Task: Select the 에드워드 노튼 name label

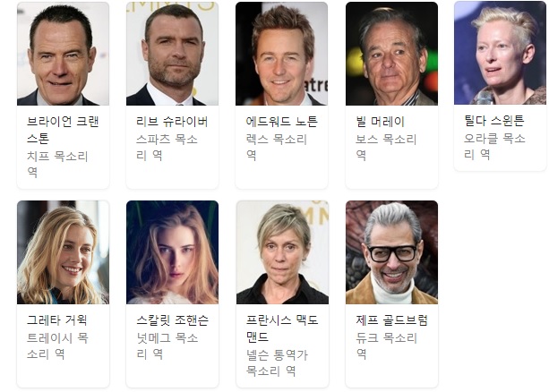Action: tap(281, 122)
